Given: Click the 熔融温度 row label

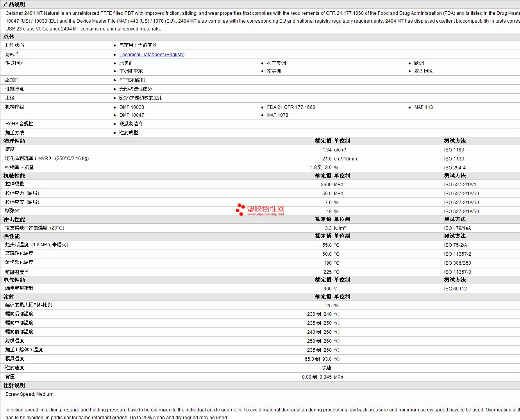Looking at the screenshot, I should tap(15, 272).
